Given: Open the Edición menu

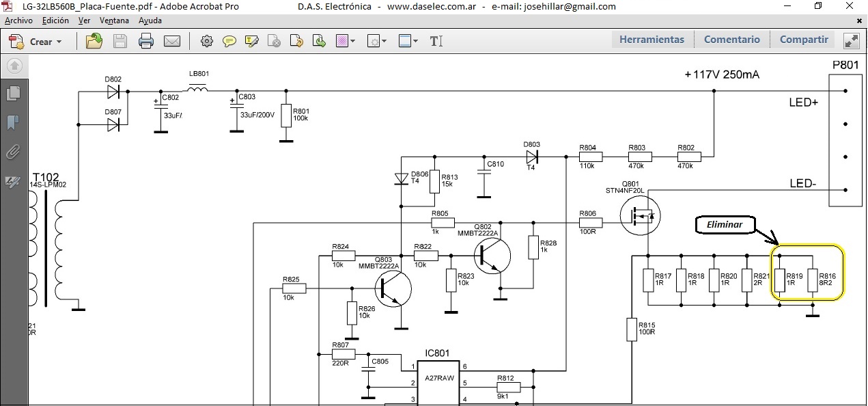Looking at the screenshot, I should tap(55, 21).
